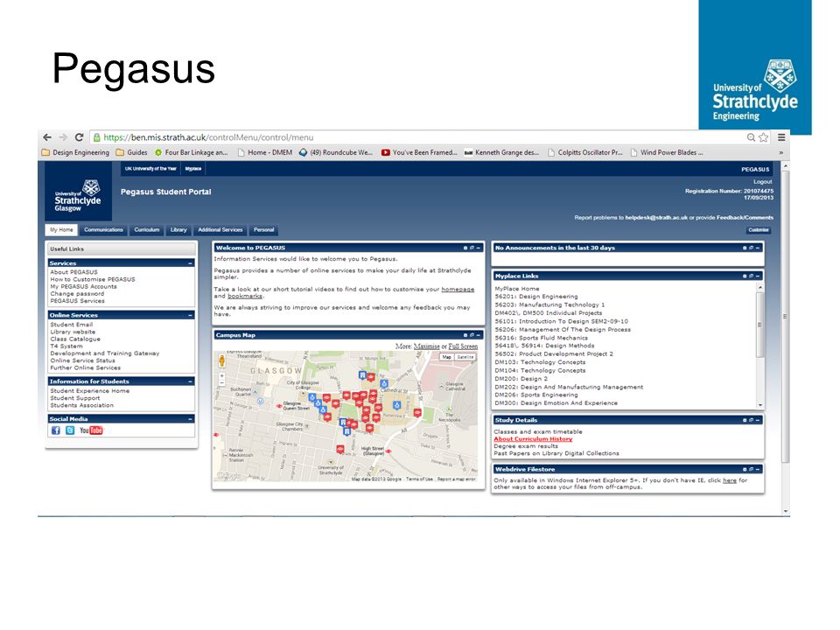Click the Street View pegman on map
The image size is (840, 630).
pos(221,361)
